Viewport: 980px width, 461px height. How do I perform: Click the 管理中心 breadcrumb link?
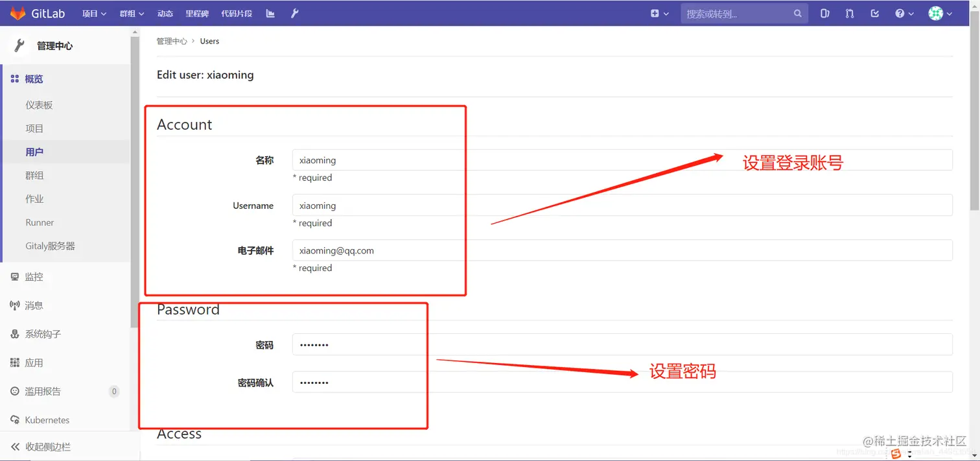click(x=172, y=41)
